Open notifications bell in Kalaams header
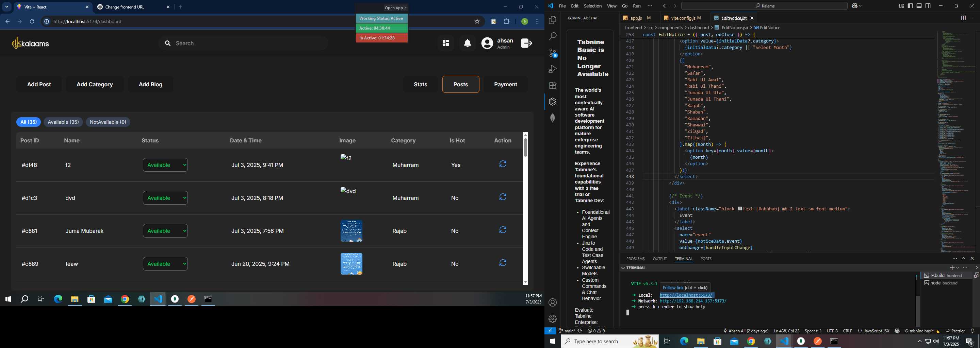This screenshot has height=348, width=980. point(467,44)
